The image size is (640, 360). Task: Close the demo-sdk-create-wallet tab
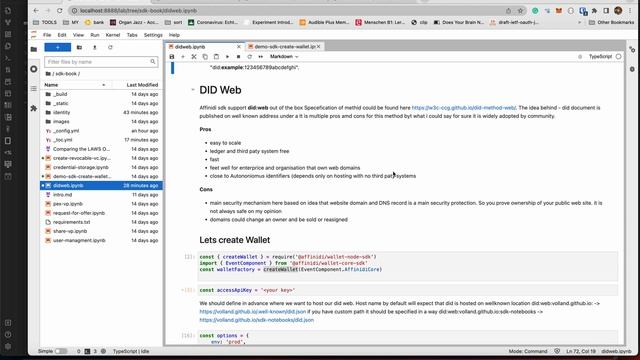click(319, 47)
